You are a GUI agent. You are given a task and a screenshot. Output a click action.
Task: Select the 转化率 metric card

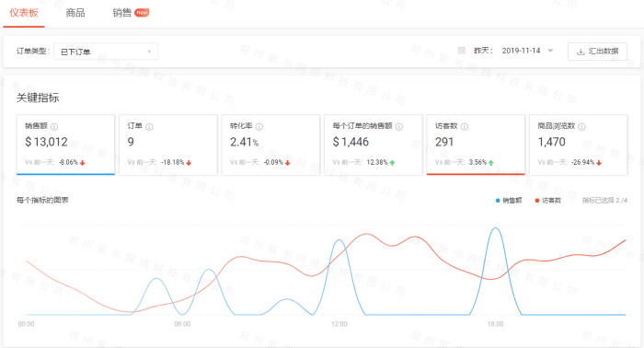coord(270,145)
